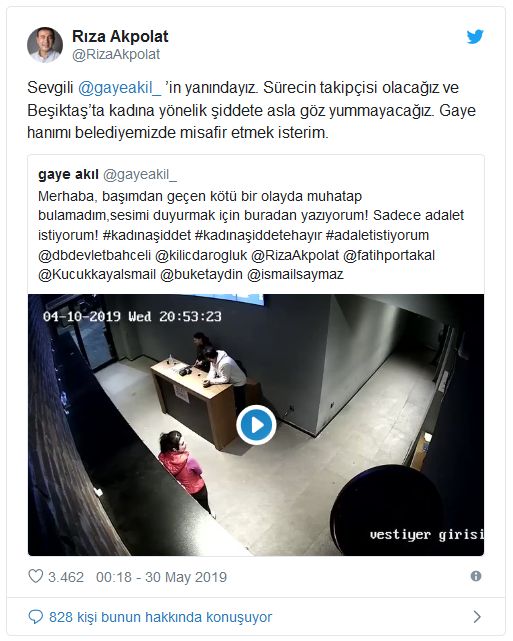
Task: Select the #kadınaşiddetehayır hashtag
Action: tap(258, 235)
